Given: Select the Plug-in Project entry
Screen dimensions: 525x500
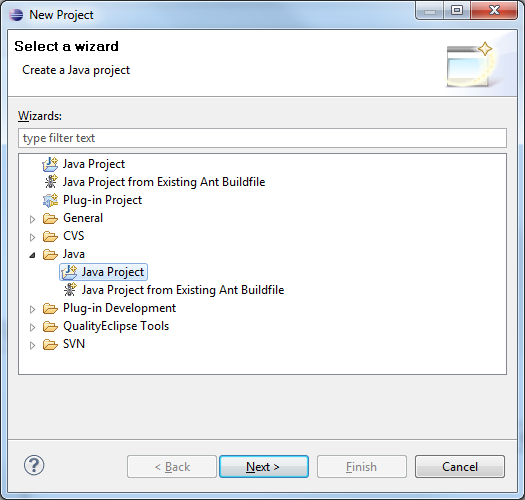Looking at the screenshot, I should tap(102, 200).
